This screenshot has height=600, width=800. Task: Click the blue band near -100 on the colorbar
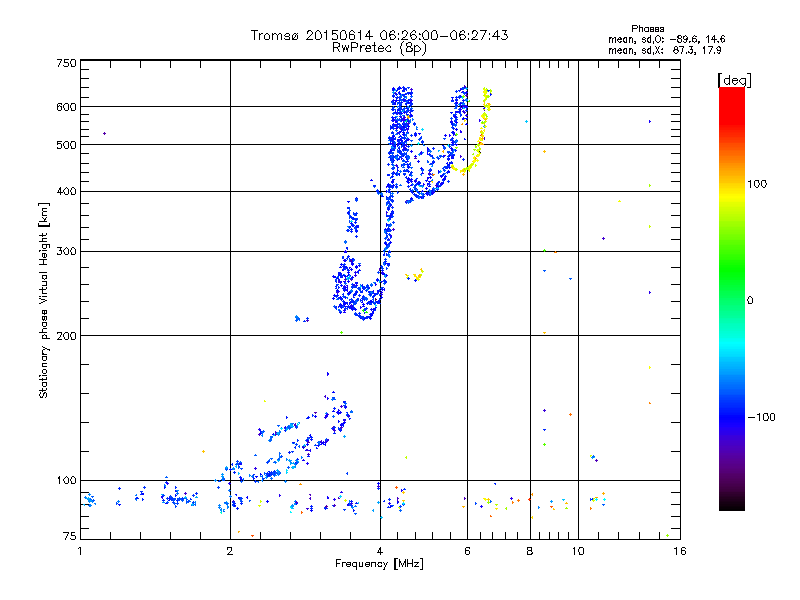[x=732, y=412]
